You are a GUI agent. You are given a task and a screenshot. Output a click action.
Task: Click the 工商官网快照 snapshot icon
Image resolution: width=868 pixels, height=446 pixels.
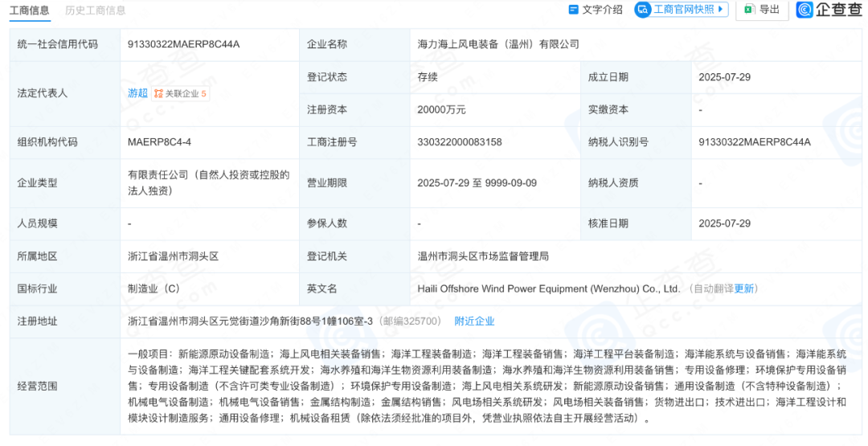644,10
